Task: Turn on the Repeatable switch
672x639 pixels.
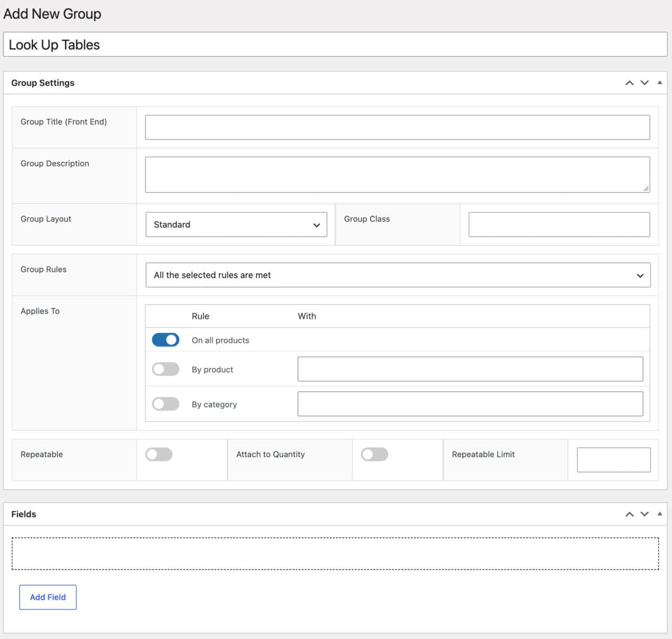Action: pyautogui.click(x=159, y=454)
